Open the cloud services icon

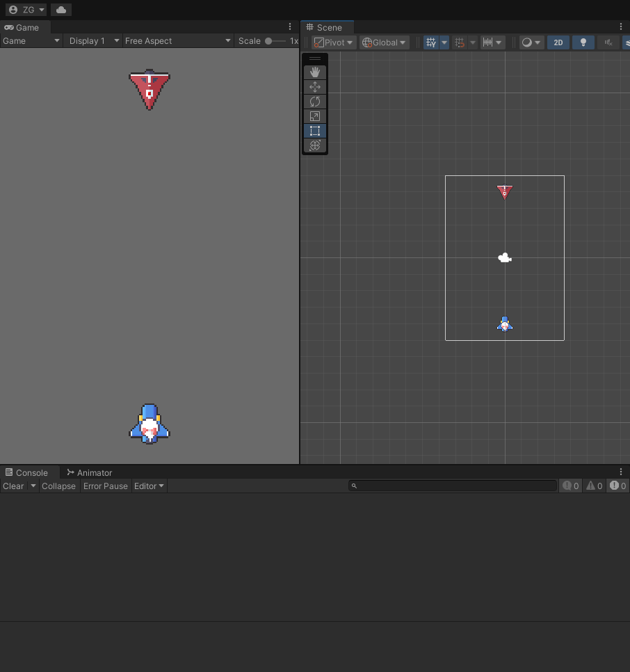pyautogui.click(x=60, y=10)
